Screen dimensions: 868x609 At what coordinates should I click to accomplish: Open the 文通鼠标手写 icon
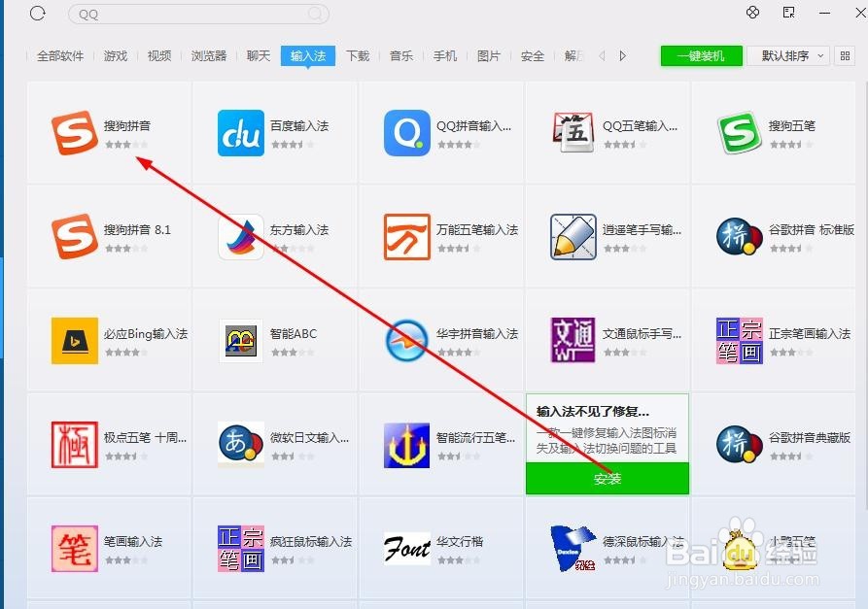[x=573, y=341]
